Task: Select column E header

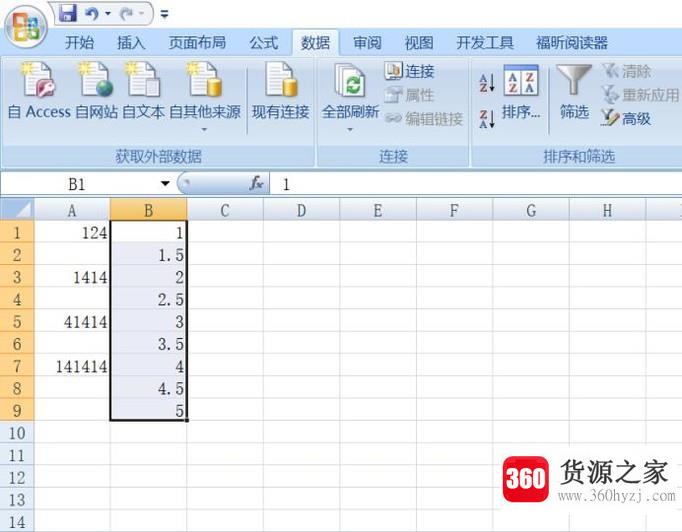Action: tap(378, 211)
